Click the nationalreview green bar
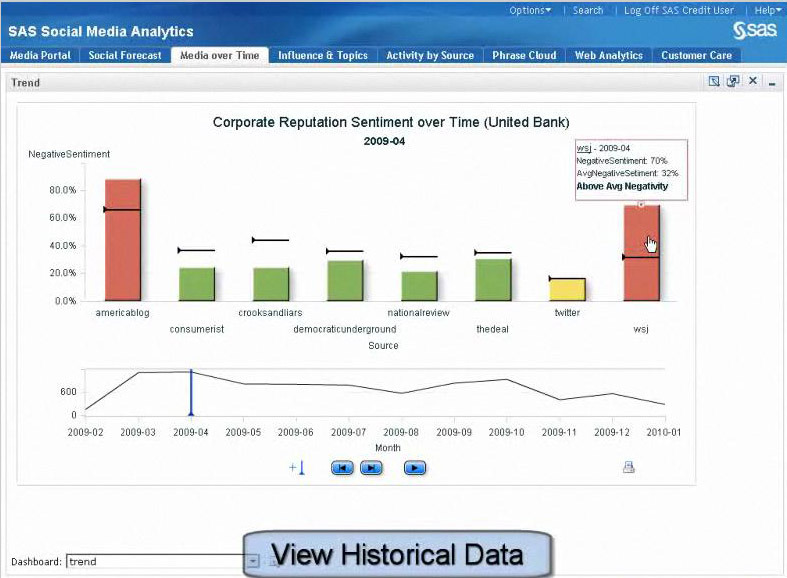Viewport: 787px width, 578px height. tap(420, 286)
